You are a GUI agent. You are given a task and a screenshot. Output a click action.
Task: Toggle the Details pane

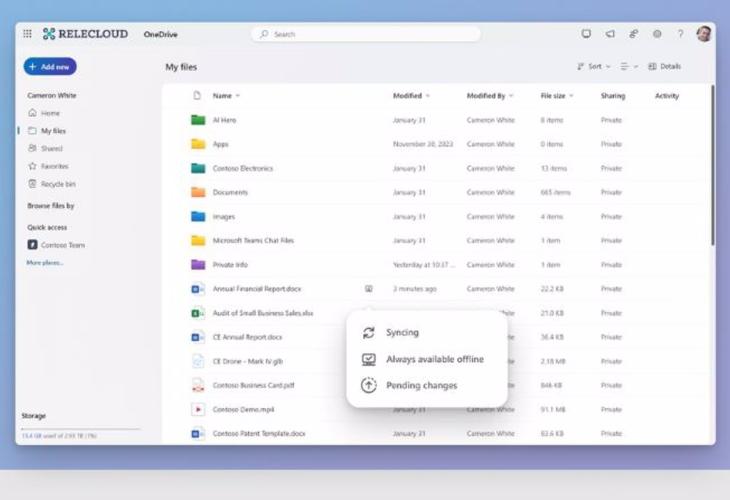(664, 66)
